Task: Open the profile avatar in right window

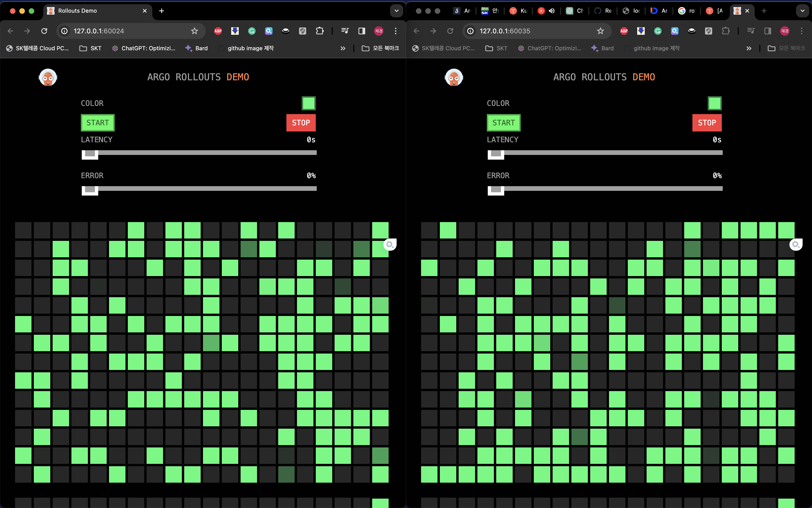Action: [785, 31]
